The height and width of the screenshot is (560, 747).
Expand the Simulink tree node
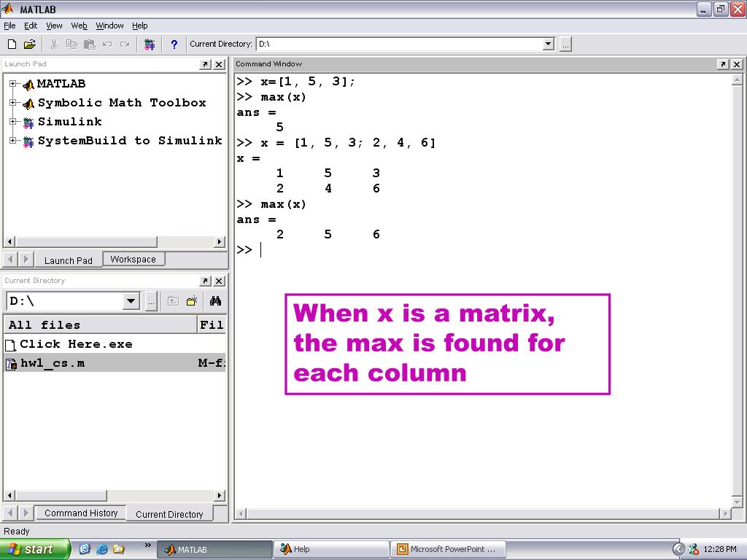pos(13,122)
